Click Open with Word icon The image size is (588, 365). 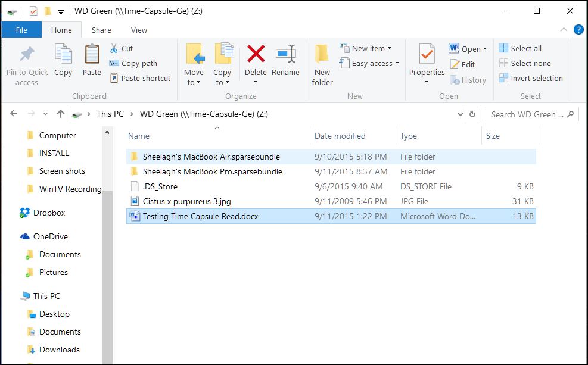click(x=454, y=48)
